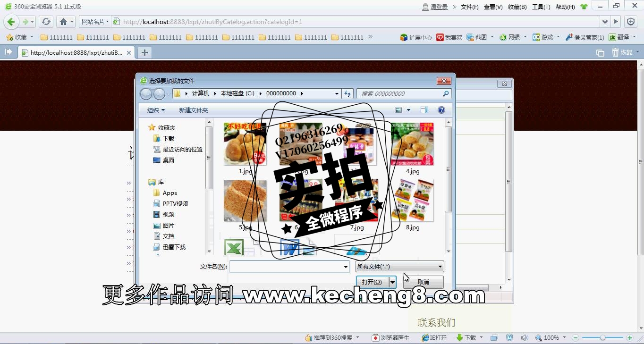
Task: Select 迅雷下载 in the dialog sidebar
Action: coord(169,247)
